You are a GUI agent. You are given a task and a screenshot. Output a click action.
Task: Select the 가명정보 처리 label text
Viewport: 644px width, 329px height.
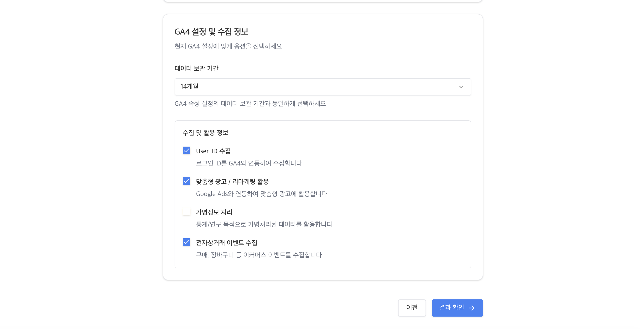click(214, 212)
